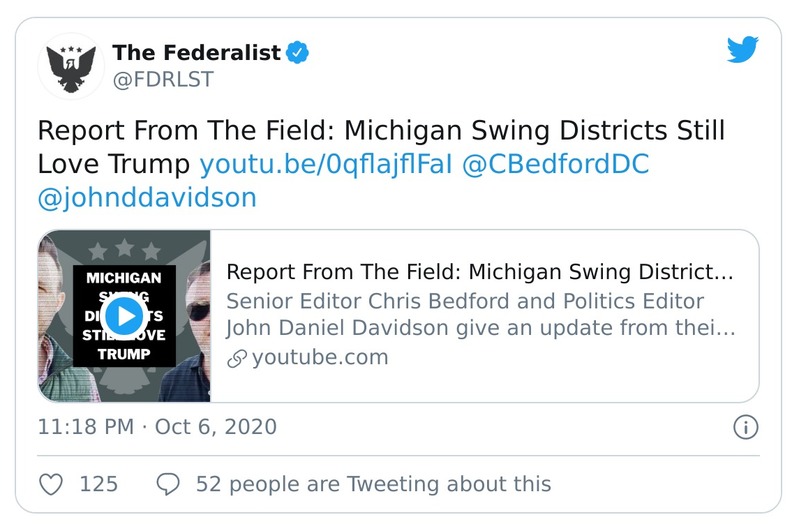Click the heart like icon
The width and height of the screenshot is (799, 531).
(x=50, y=484)
